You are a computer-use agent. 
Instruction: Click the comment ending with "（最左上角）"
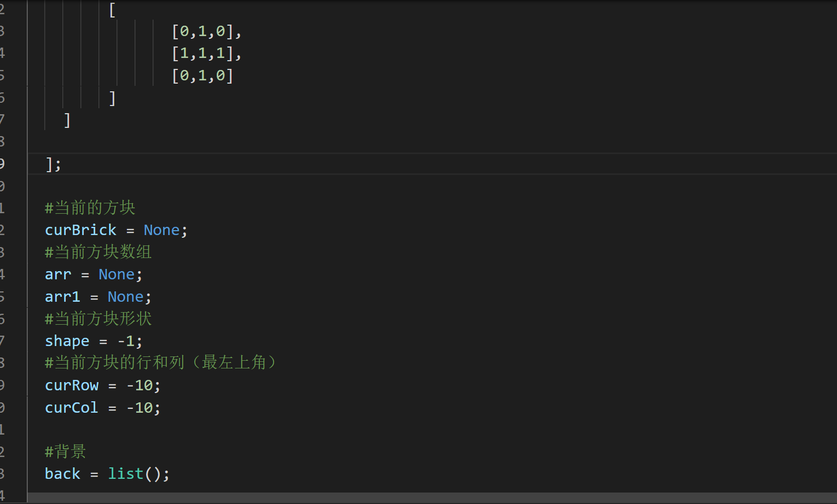(x=161, y=362)
